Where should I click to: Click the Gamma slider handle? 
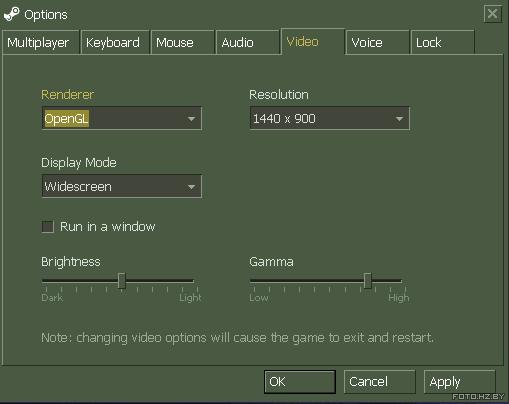click(x=367, y=281)
